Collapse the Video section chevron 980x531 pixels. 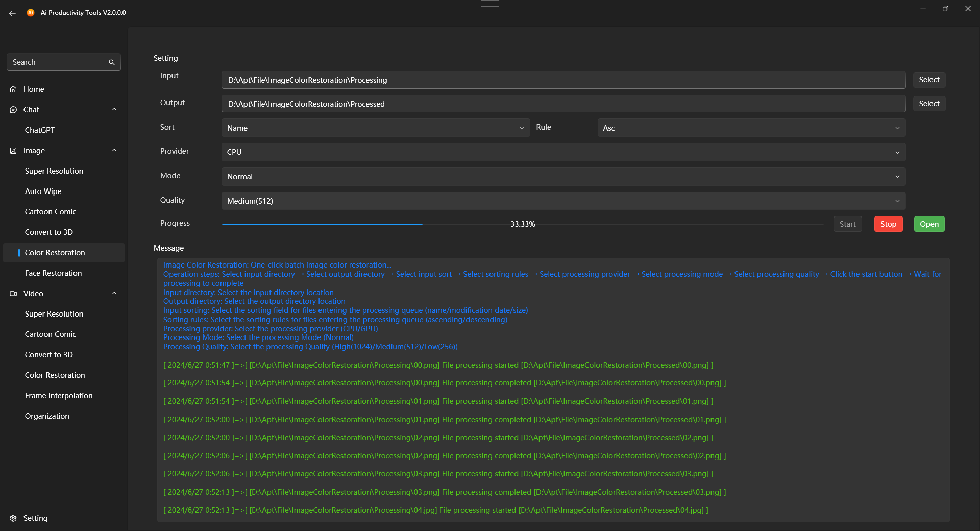click(x=114, y=293)
